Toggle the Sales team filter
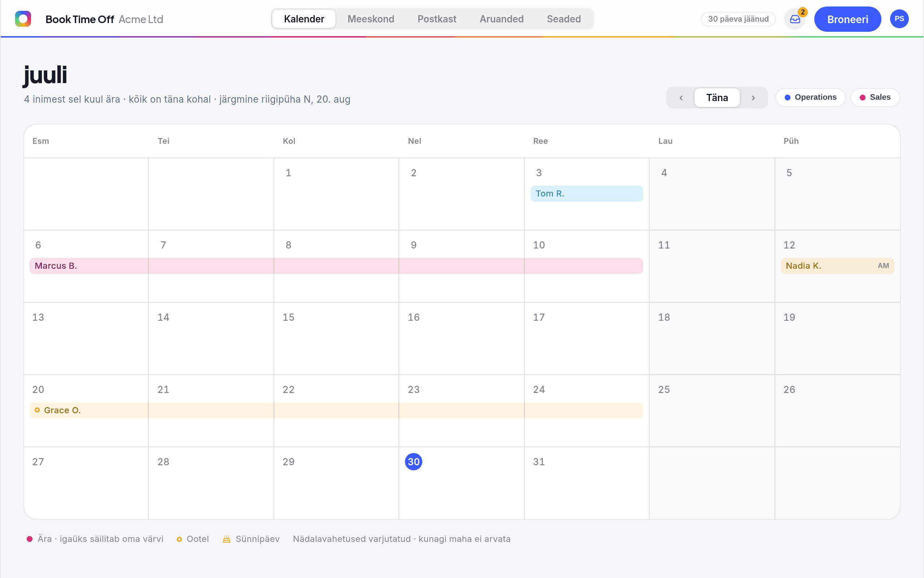Screen dimensions: 924x578 [x=875, y=98]
